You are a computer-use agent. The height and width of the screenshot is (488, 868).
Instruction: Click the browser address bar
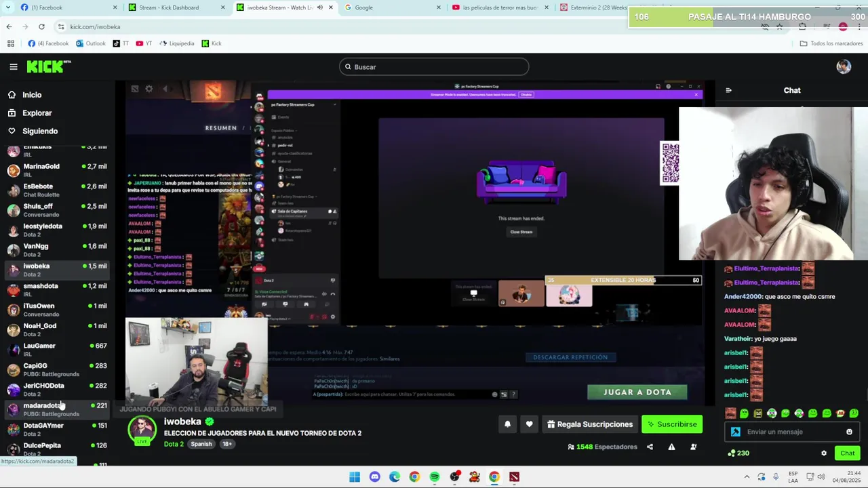point(407,26)
